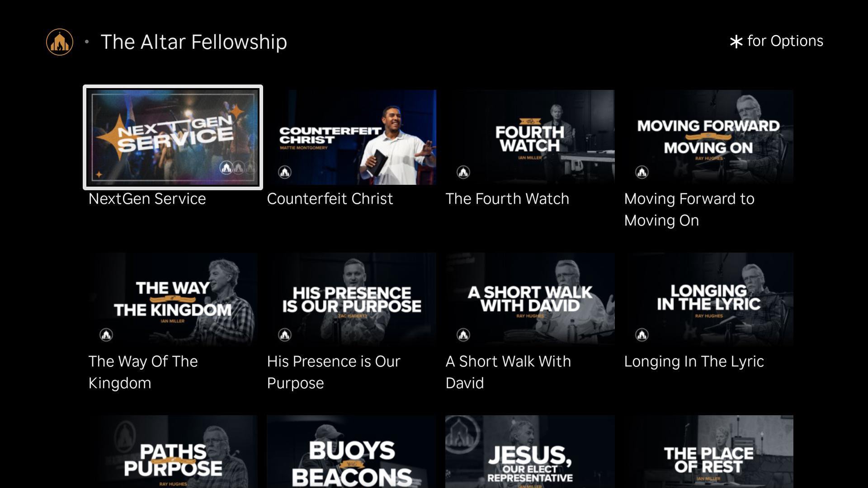Click the 'The Fourth Watch' title label
The width and height of the screenshot is (868, 488).
(x=507, y=199)
